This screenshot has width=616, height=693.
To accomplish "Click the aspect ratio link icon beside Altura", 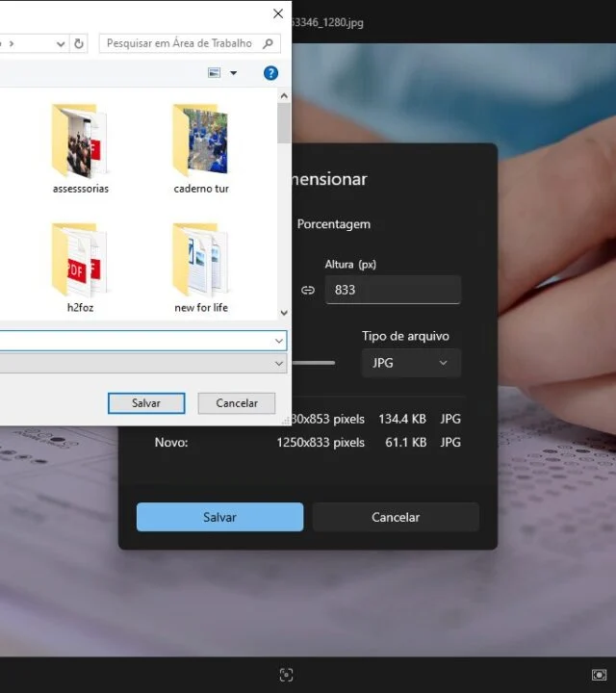I will pyautogui.click(x=308, y=290).
